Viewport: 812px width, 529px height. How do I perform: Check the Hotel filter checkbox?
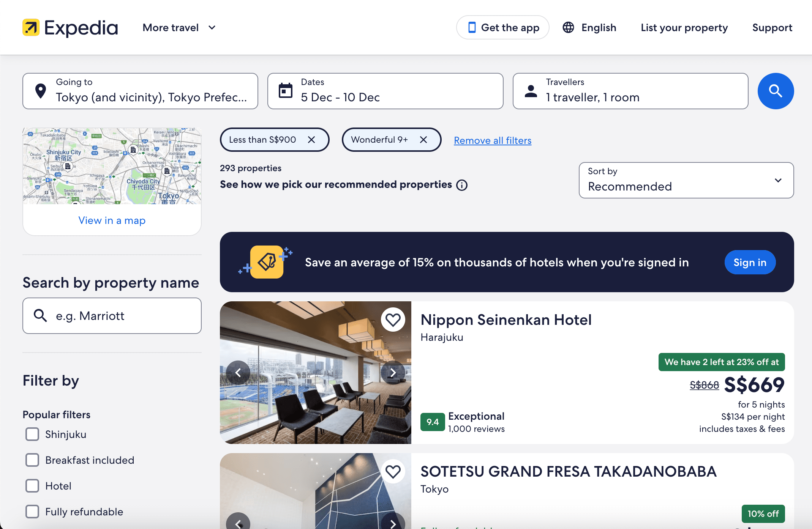(32, 486)
